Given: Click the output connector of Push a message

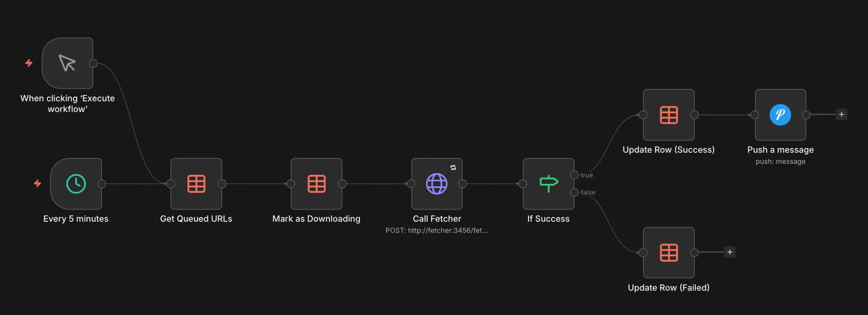Looking at the screenshot, I should click(x=806, y=115).
